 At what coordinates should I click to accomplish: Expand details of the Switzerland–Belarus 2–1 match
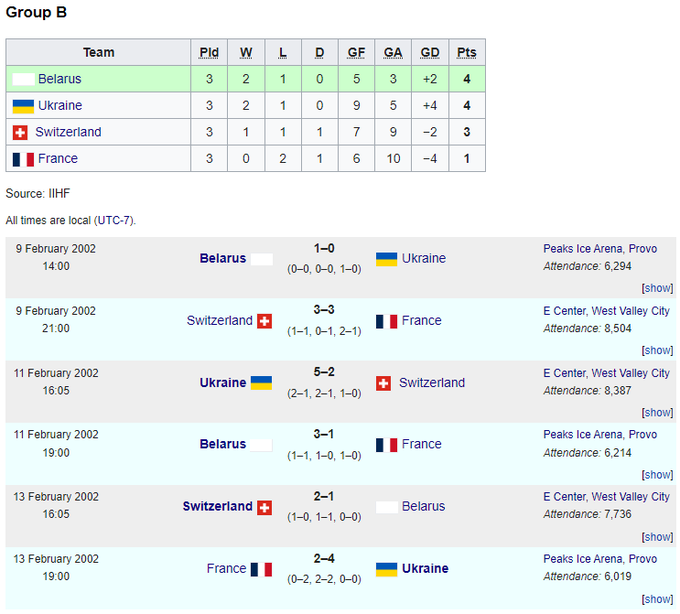coord(657,536)
